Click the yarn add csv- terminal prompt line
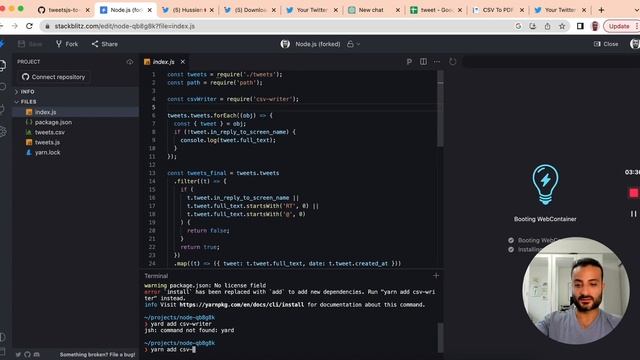Image resolution: width=640 pixels, height=360 pixels. click(170, 350)
